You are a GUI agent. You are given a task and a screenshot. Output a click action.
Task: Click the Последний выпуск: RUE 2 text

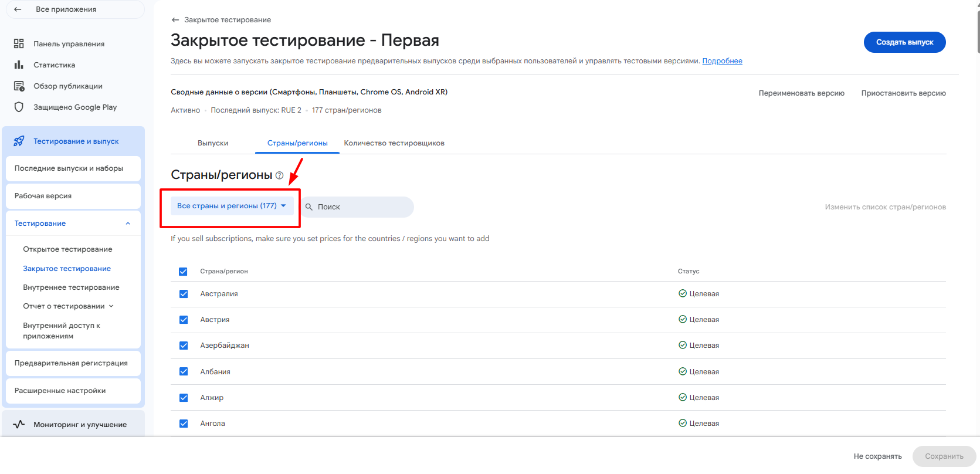[x=256, y=110]
